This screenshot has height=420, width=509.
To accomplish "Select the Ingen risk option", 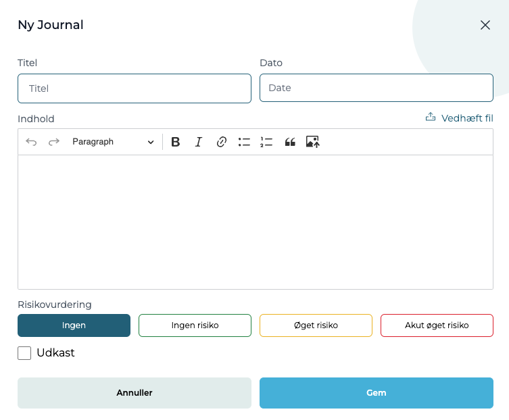I will pos(74,325).
